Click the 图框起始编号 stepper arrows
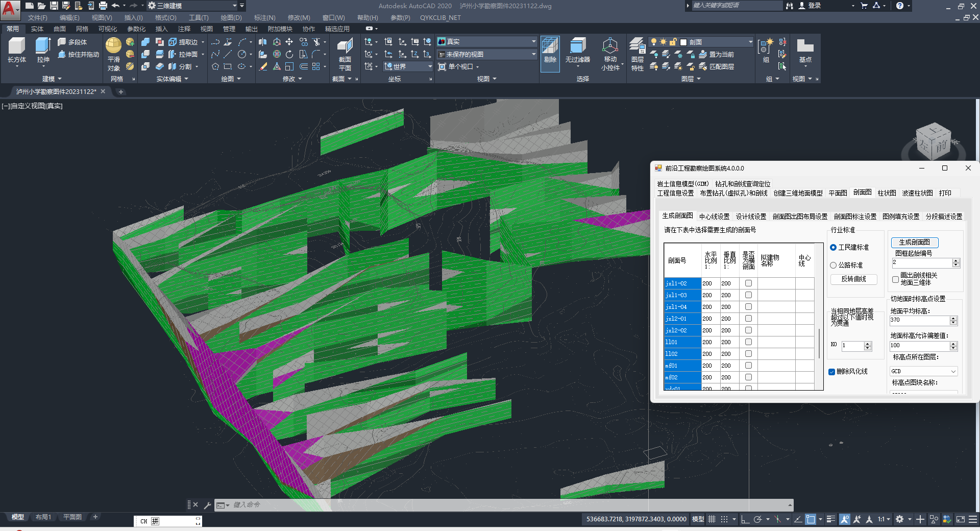The image size is (980, 531). [956, 262]
